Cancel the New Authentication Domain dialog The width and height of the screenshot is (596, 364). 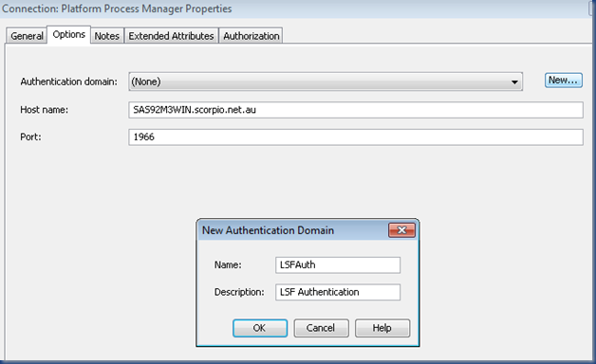pyautogui.click(x=321, y=328)
